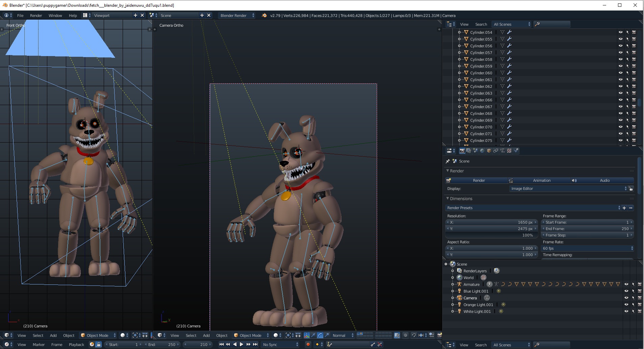Viewport: 644px width, 349px height.
Task: Open the Render menu in top bar
Action: 36,16
